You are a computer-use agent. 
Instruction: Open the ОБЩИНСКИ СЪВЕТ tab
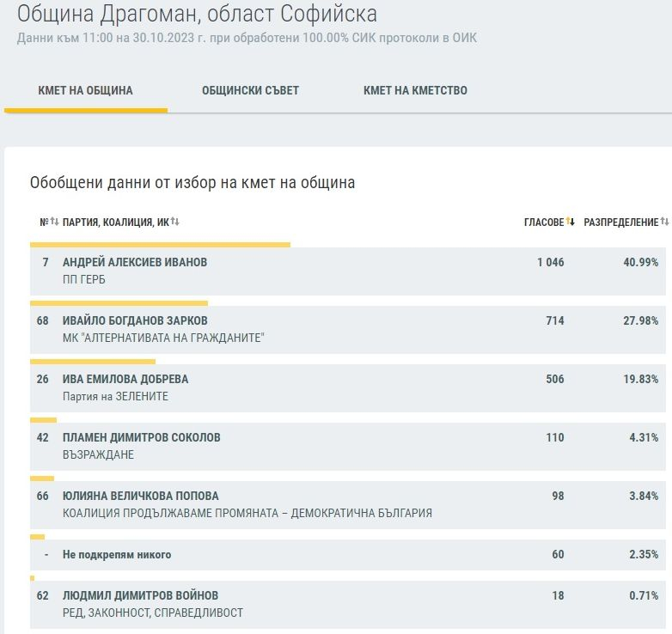click(250, 90)
